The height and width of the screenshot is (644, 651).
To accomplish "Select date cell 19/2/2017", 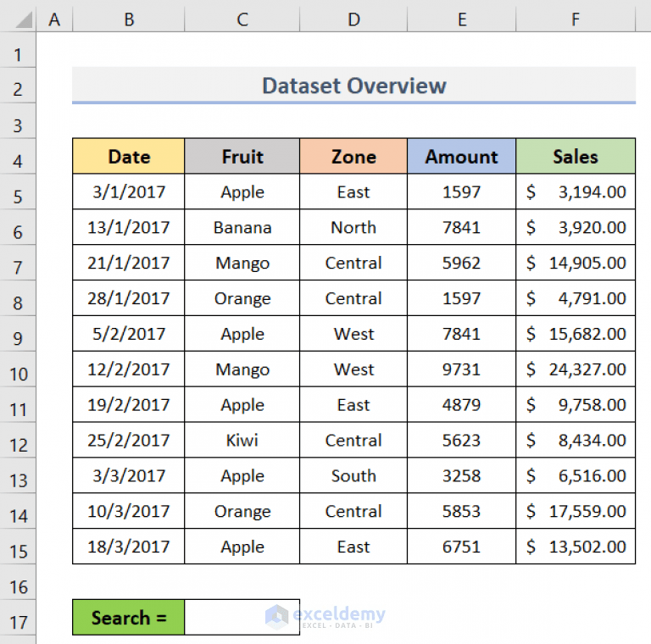I will (129, 404).
